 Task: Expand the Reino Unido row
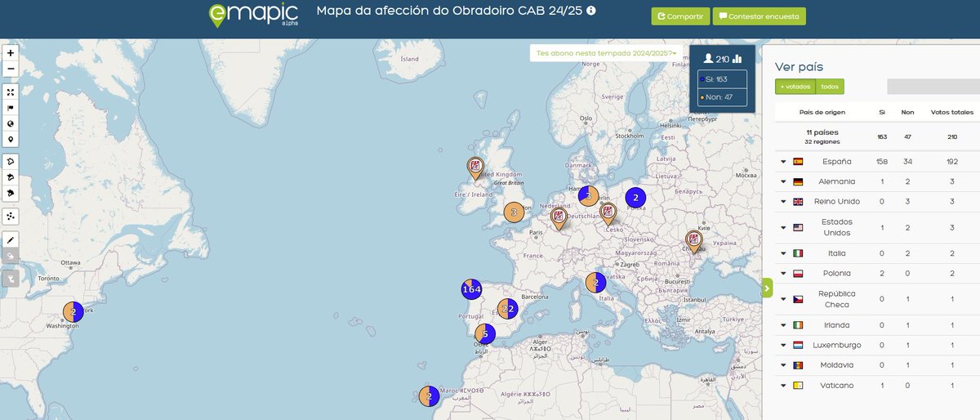(783, 202)
